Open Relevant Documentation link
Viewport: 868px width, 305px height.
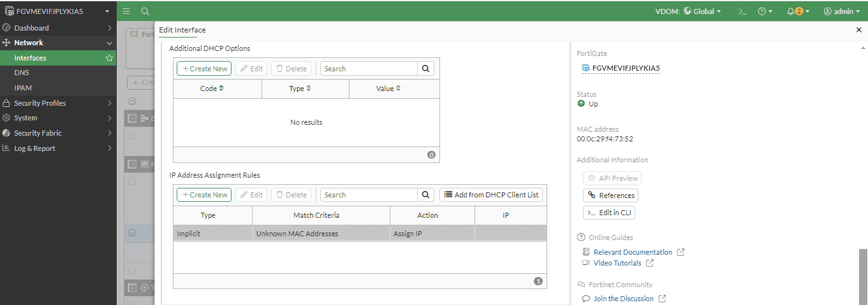633,252
